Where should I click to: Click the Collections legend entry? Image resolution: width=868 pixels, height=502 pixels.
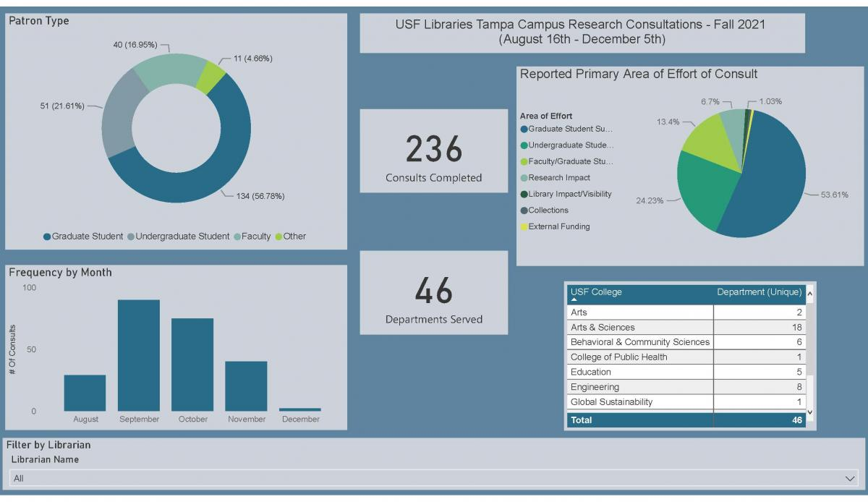[544, 210]
